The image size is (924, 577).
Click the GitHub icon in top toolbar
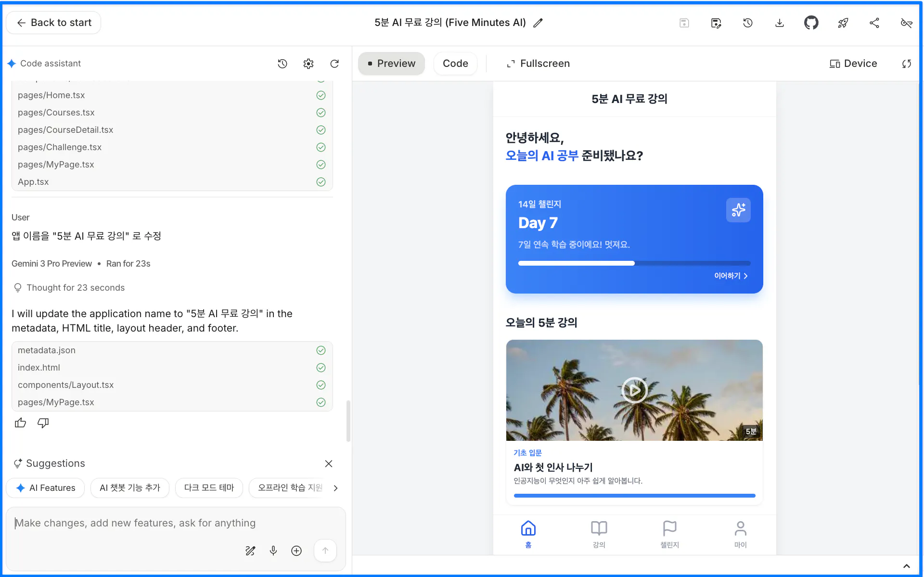pyautogui.click(x=811, y=23)
